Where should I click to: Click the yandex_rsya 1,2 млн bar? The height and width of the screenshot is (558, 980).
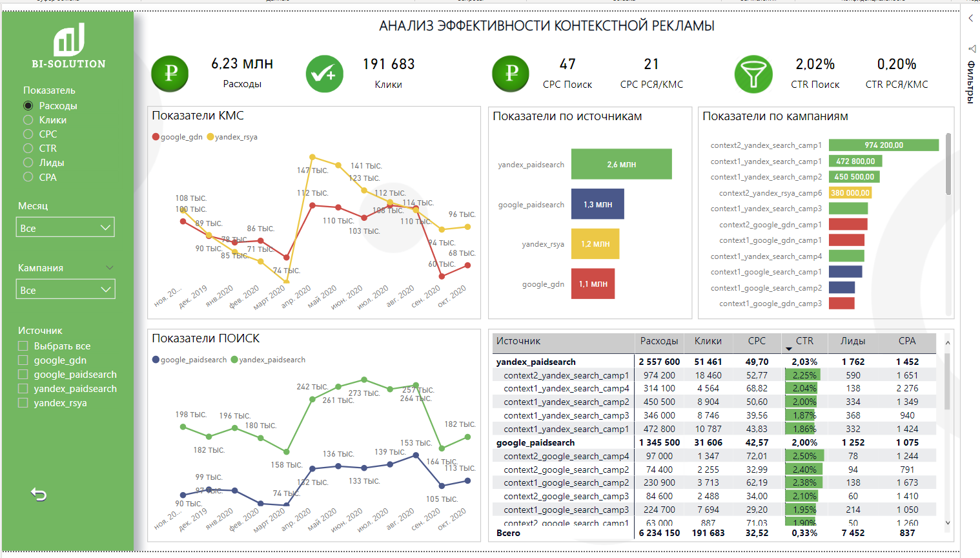click(x=595, y=244)
